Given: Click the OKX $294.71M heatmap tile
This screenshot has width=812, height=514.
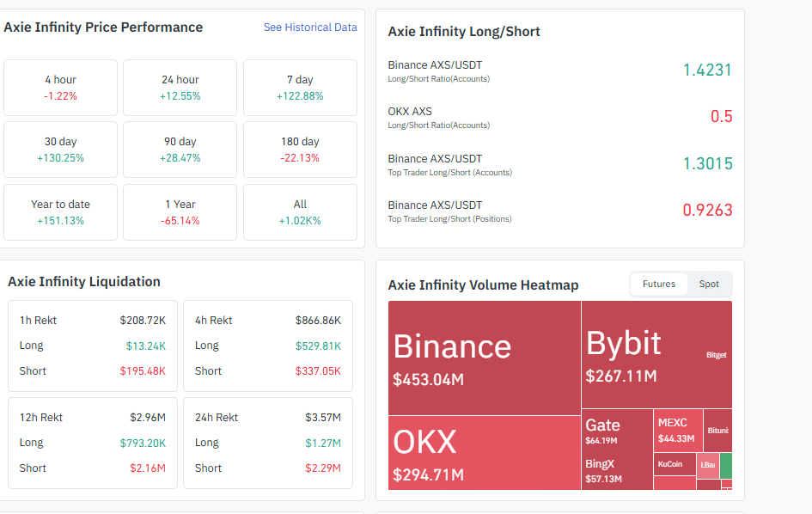Looking at the screenshot, I should click(484, 453).
